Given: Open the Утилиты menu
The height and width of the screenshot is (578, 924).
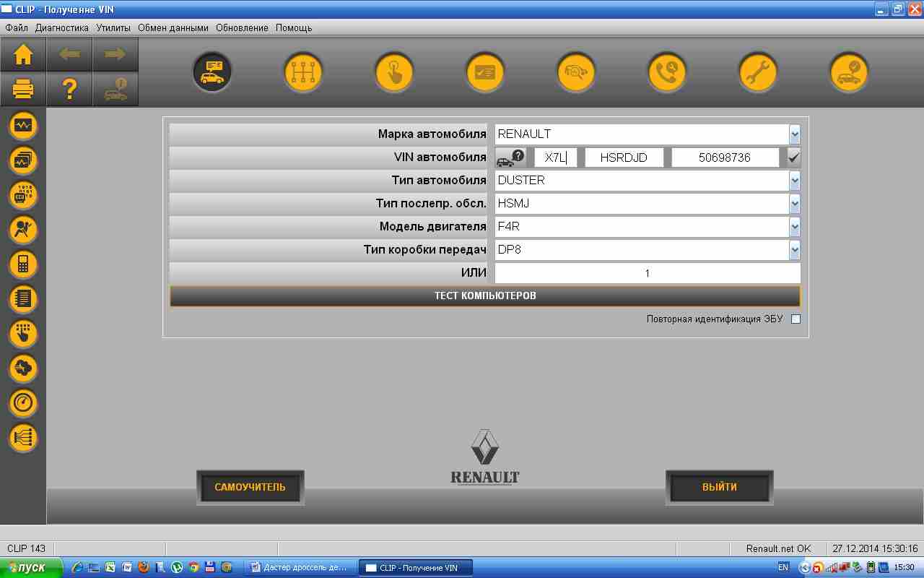Looking at the screenshot, I should pos(113,28).
